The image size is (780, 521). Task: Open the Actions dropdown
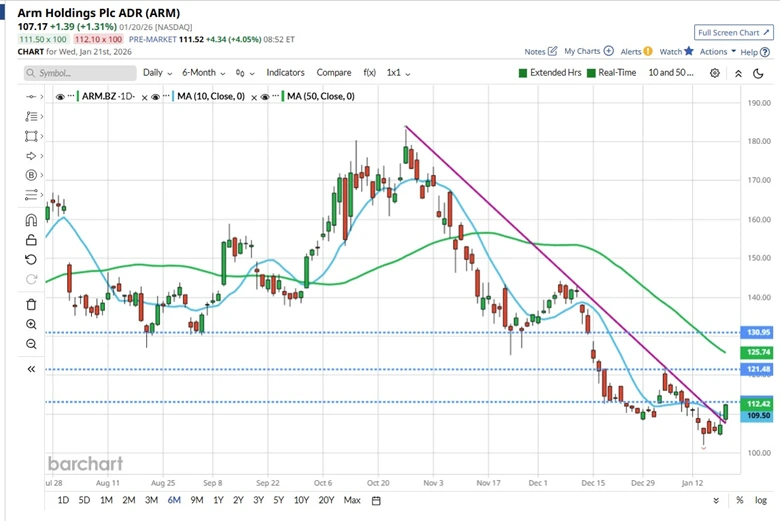pos(718,51)
